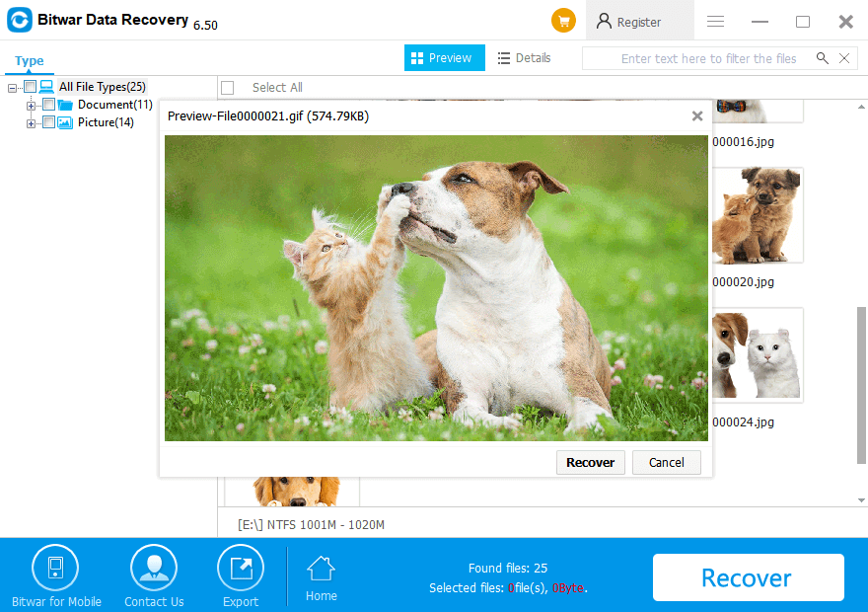Viewport: 868px width, 612px height.
Task: Click the [E:\] NTFS 1001M - 1020M path text
Action: point(311,524)
